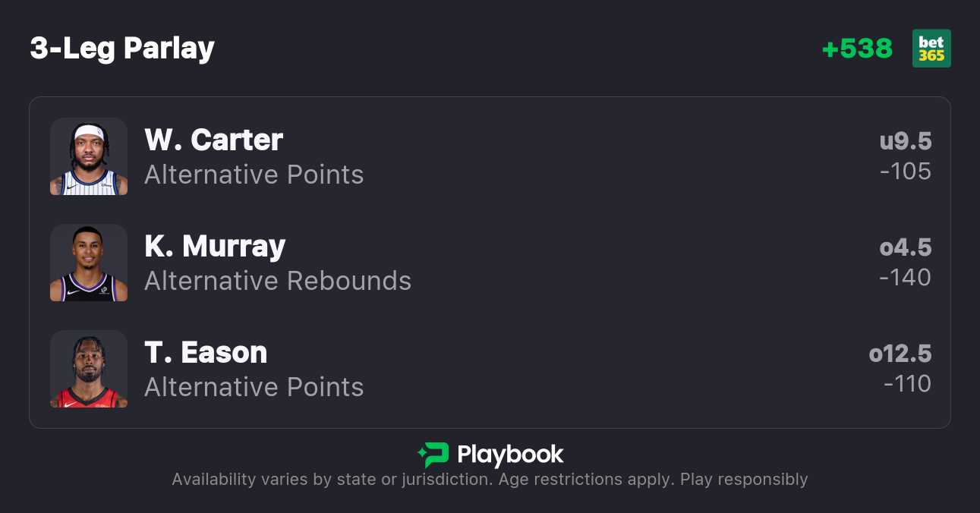The image size is (980, 513).
Task: Click the T. Eason player name
Action: pyautogui.click(x=206, y=352)
